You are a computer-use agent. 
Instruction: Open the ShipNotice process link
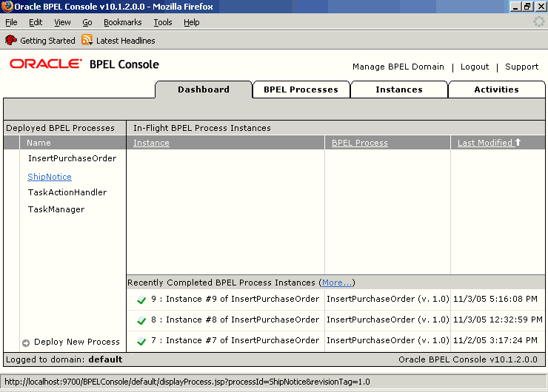click(x=50, y=177)
